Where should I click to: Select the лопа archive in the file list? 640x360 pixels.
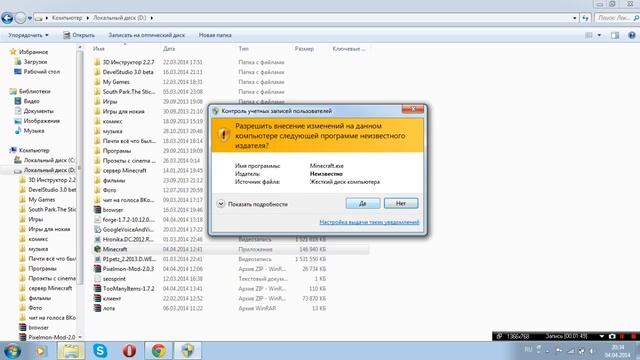pyautogui.click(x=109, y=308)
